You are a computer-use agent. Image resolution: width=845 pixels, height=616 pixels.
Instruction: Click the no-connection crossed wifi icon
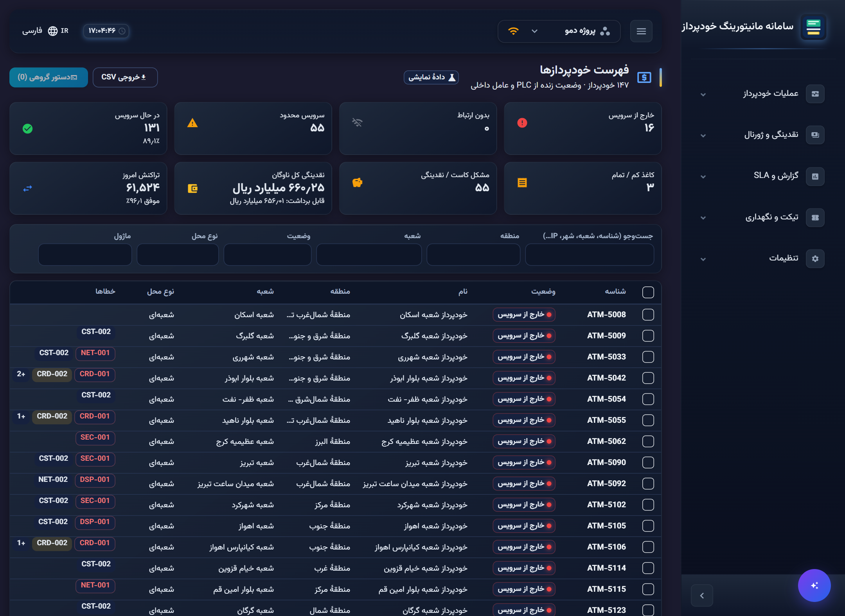click(357, 122)
